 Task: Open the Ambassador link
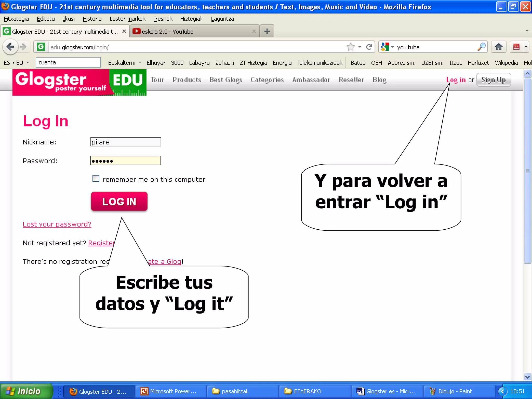[x=311, y=80]
